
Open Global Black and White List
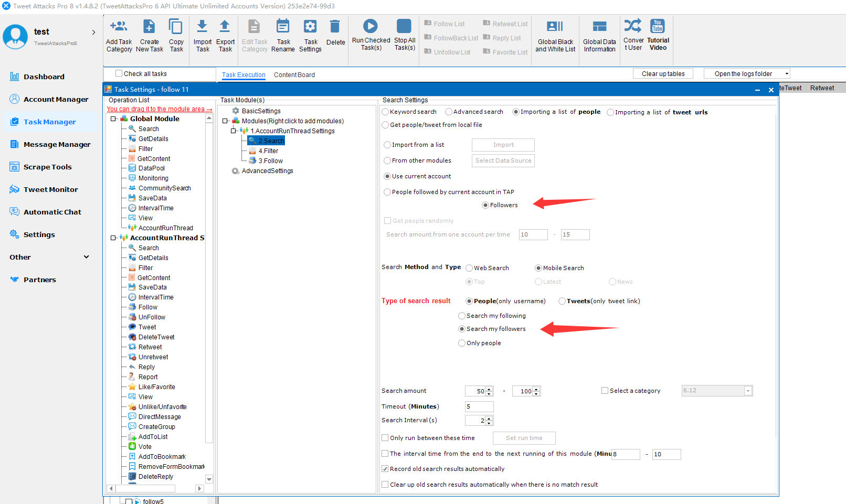coord(555,26)
